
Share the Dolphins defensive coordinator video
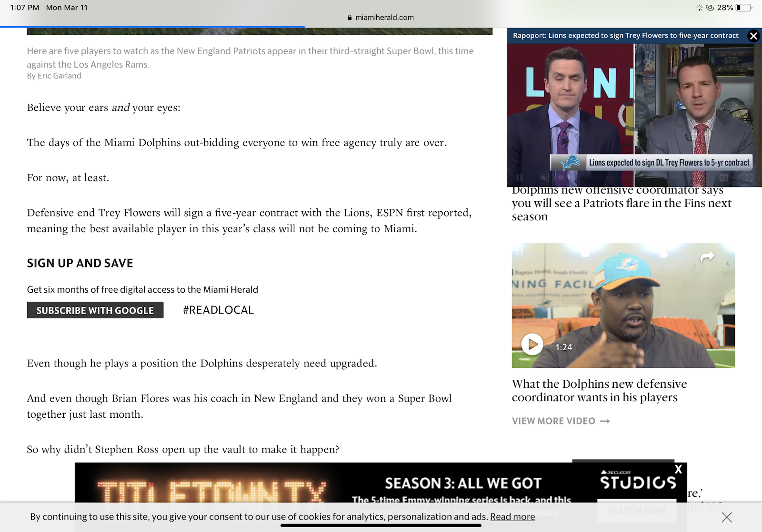[707, 257]
